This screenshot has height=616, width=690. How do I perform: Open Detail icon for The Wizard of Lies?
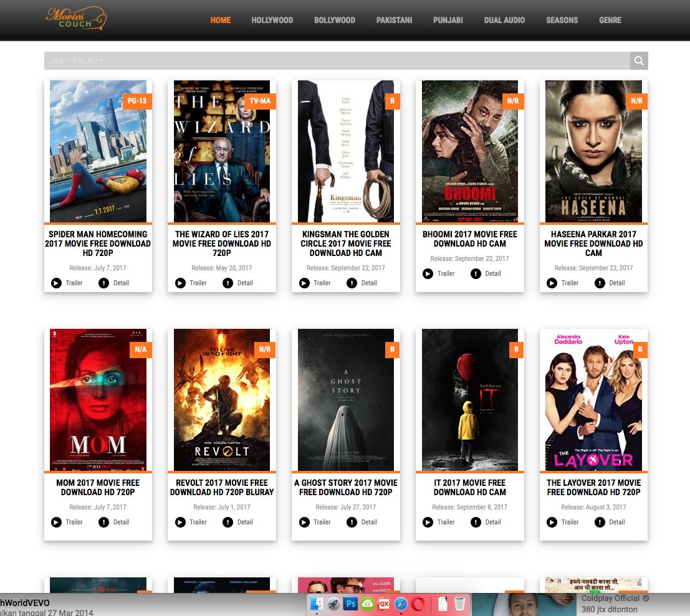[x=227, y=283]
